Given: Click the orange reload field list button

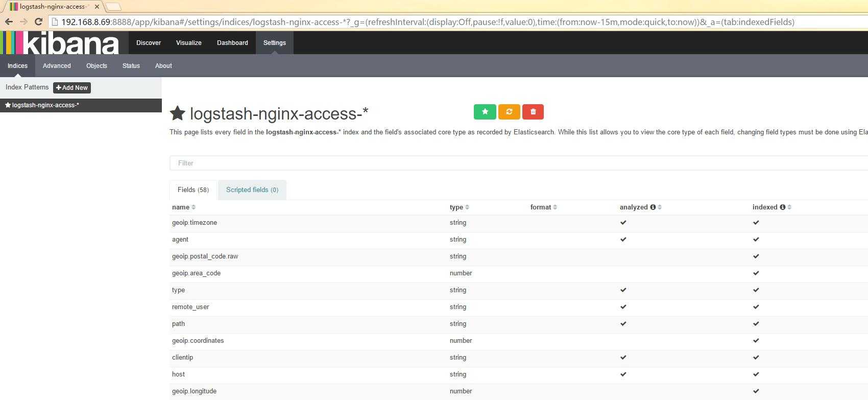Looking at the screenshot, I should pos(509,112).
